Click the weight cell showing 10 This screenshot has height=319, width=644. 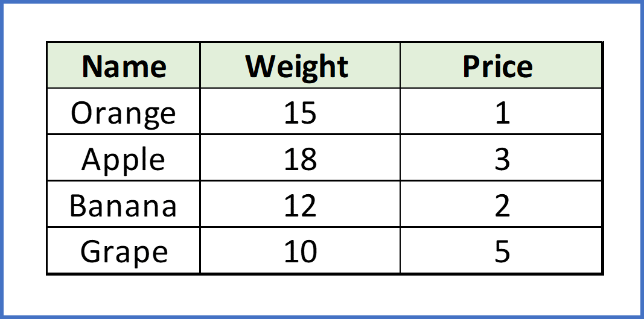(299, 251)
